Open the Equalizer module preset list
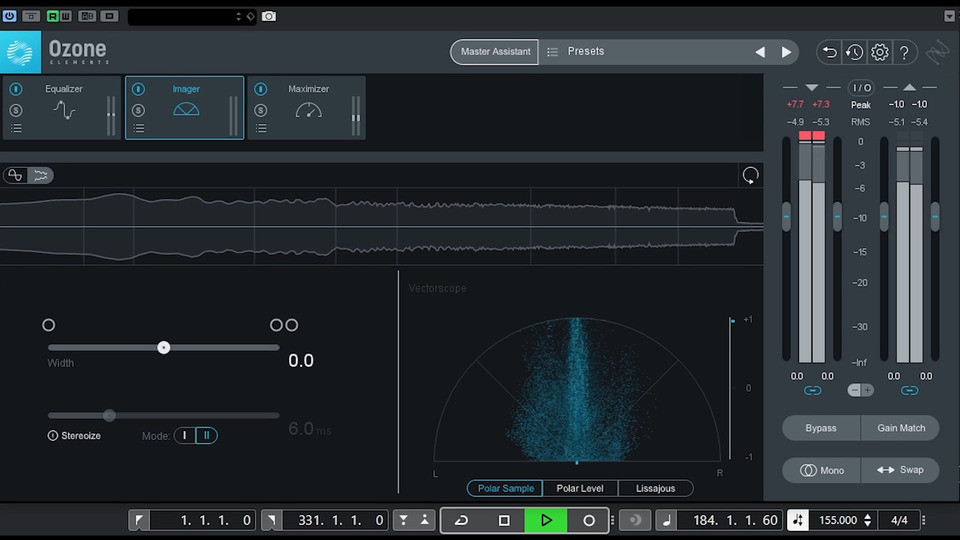The width and height of the screenshot is (960, 540). point(16,129)
